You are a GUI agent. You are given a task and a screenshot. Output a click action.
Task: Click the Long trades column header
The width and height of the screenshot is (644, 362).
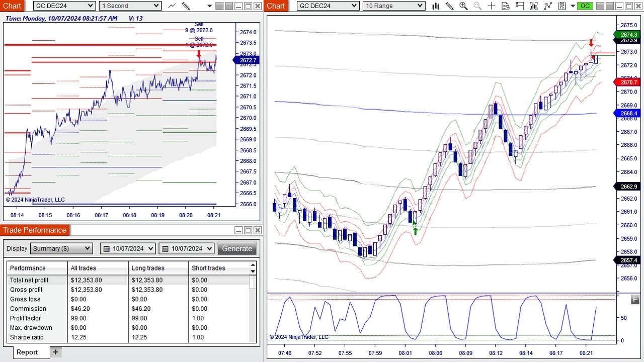[x=158, y=268]
